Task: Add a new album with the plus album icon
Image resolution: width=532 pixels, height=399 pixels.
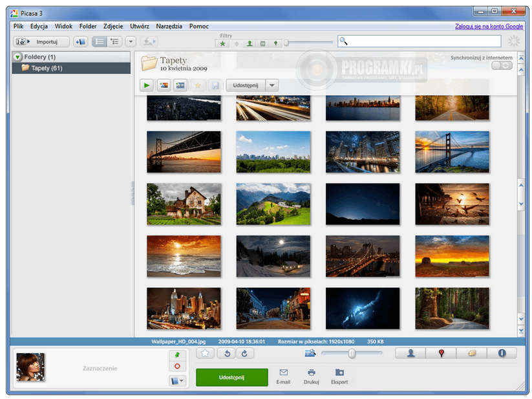Action: [x=81, y=42]
